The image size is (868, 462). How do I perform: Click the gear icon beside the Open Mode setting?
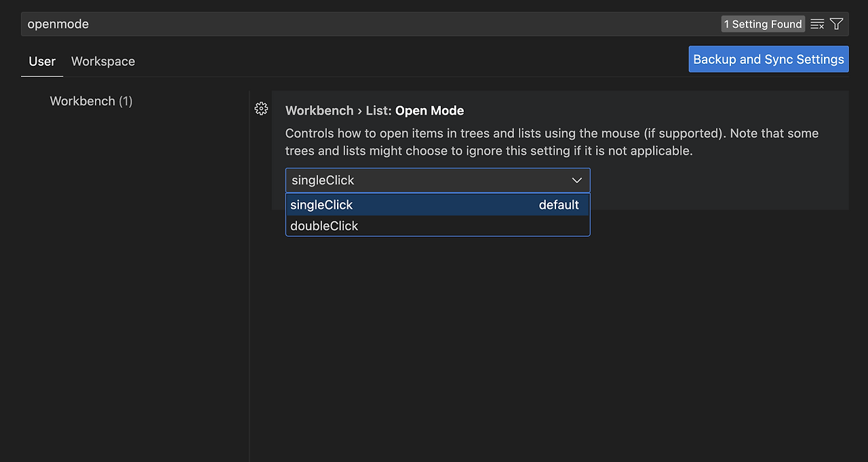[x=261, y=109]
